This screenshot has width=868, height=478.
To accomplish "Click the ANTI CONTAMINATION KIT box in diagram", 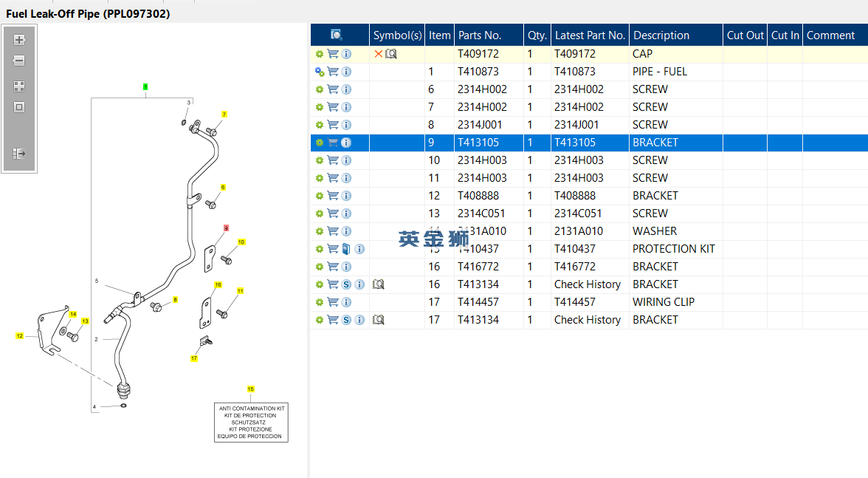I will [x=251, y=422].
